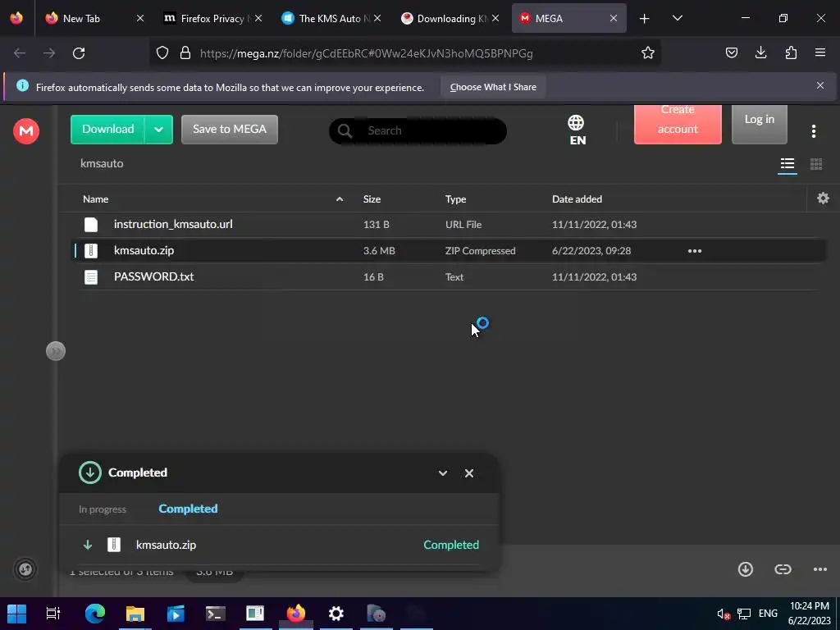840x630 pixels.
Task: Click bottom bar download icon
Action: coord(745,569)
